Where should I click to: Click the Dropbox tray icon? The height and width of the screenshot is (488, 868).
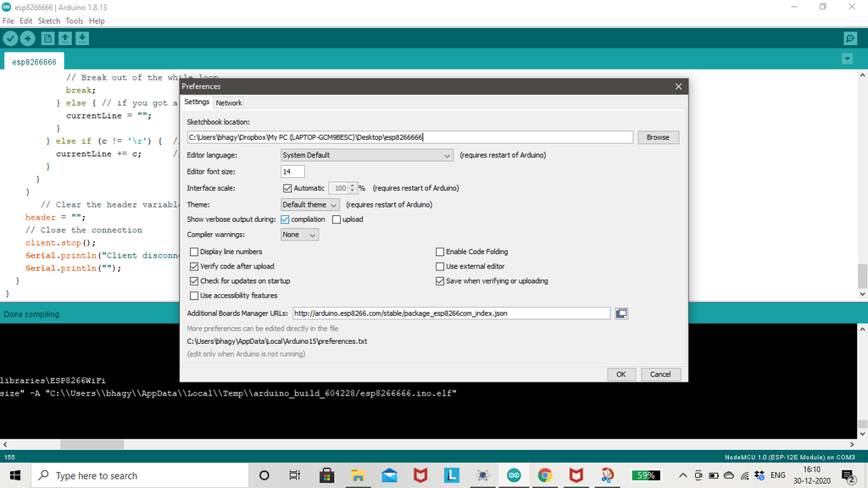tap(759, 475)
